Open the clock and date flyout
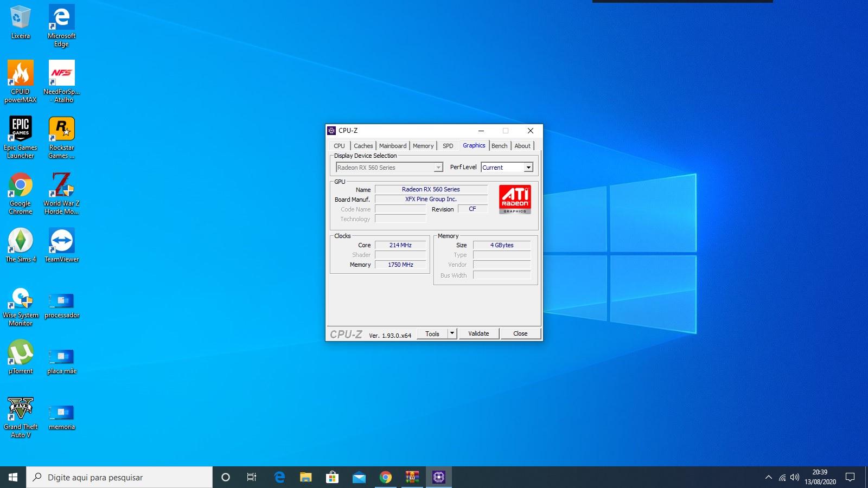This screenshot has height=488, width=868. click(820, 477)
